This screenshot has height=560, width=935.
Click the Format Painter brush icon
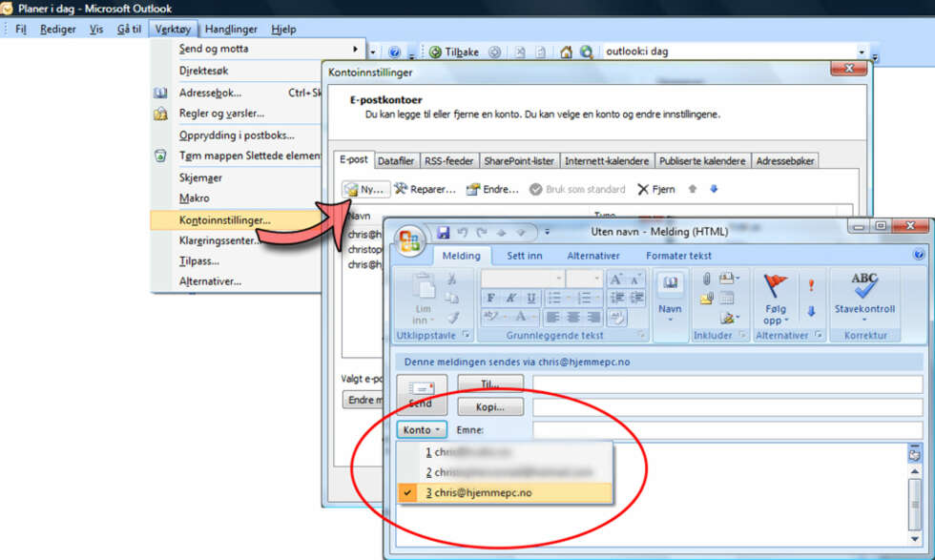pos(452,318)
